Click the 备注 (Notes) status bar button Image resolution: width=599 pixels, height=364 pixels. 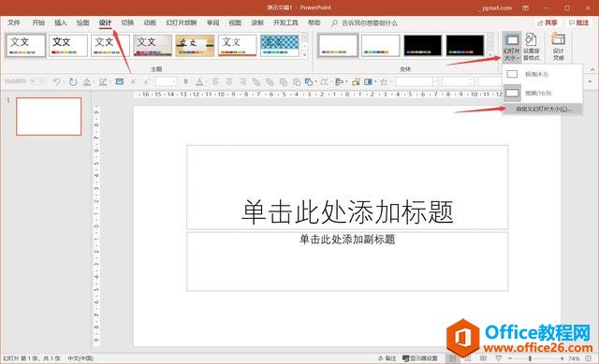(x=387, y=358)
